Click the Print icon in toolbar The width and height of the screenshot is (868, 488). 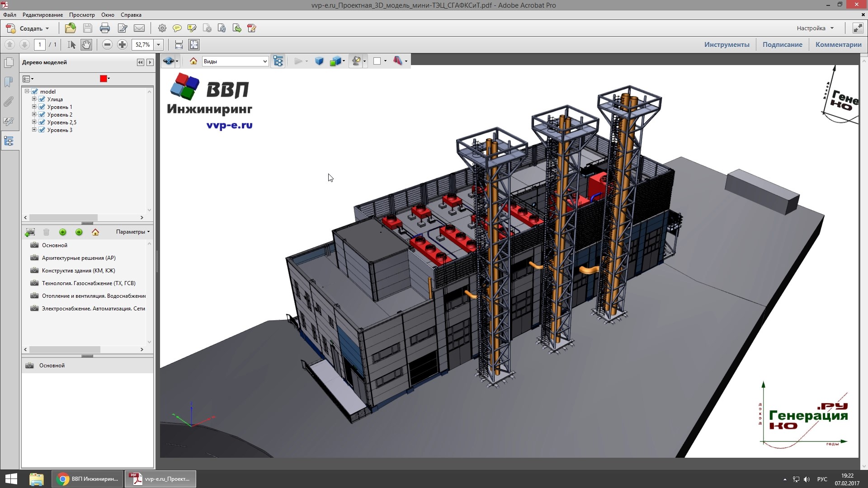(104, 28)
